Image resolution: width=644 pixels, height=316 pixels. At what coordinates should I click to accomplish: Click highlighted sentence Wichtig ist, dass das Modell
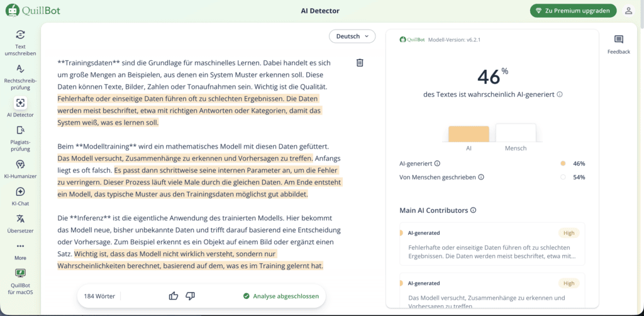190,260
